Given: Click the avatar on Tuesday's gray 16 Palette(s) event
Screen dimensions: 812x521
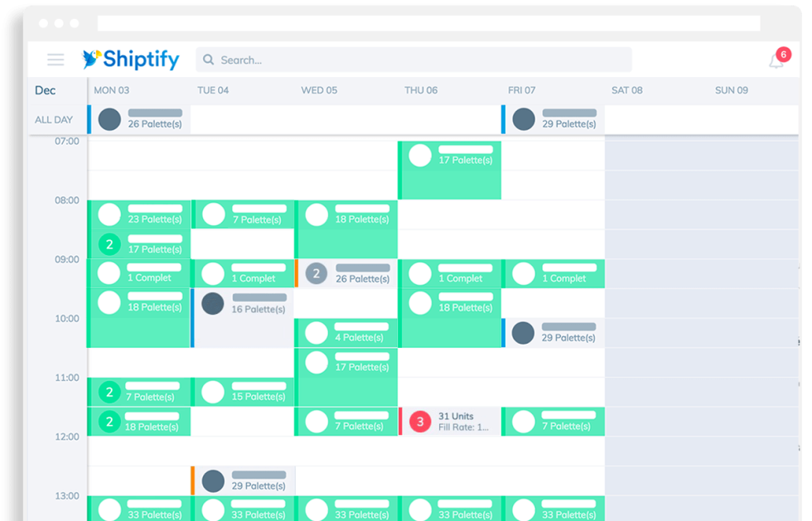Looking at the screenshot, I should coord(213,304).
